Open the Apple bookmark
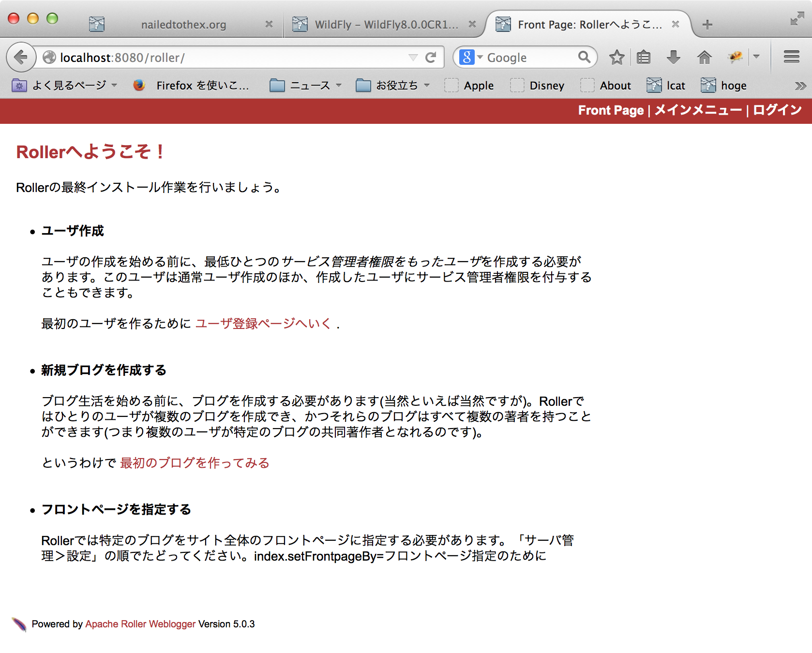The width and height of the screenshot is (812, 653). (469, 86)
